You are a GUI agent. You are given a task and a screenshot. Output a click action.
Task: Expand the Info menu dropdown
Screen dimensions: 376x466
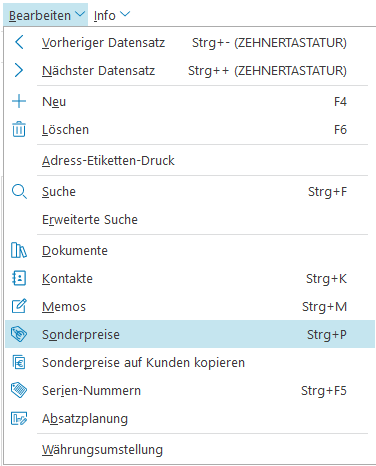coord(112,15)
